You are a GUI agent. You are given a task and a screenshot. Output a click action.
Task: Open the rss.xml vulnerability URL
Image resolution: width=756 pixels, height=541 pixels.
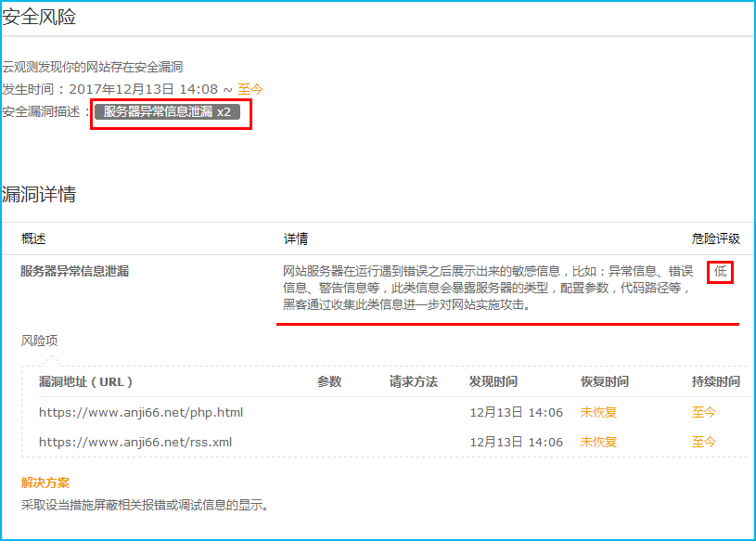coord(135,442)
